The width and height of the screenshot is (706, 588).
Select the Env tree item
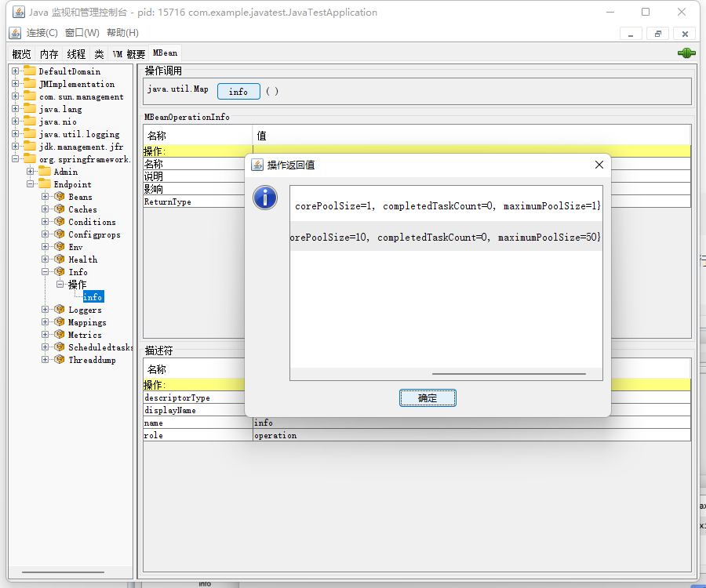[75, 247]
